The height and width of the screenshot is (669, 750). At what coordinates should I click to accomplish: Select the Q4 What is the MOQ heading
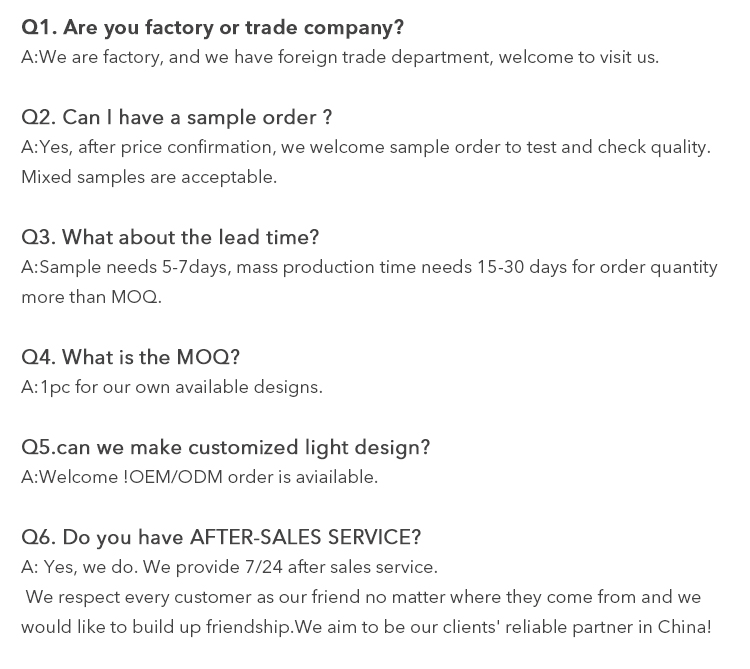coord(130,357)
